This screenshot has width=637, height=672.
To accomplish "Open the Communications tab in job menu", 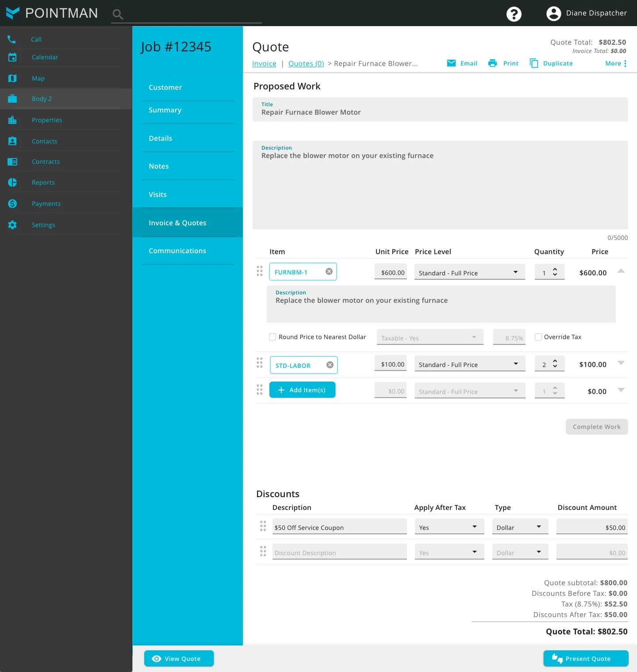I will point(177,251).
